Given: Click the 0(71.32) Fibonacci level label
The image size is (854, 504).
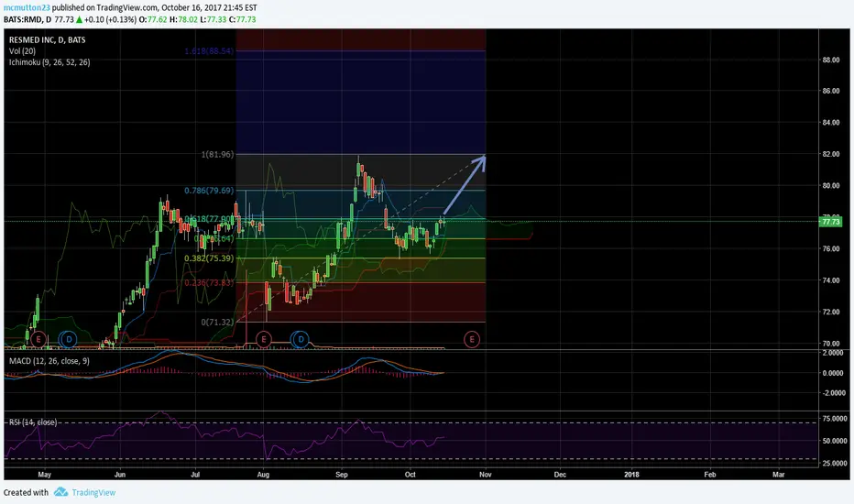Looking at the screenshot, I should pos(217,322).
